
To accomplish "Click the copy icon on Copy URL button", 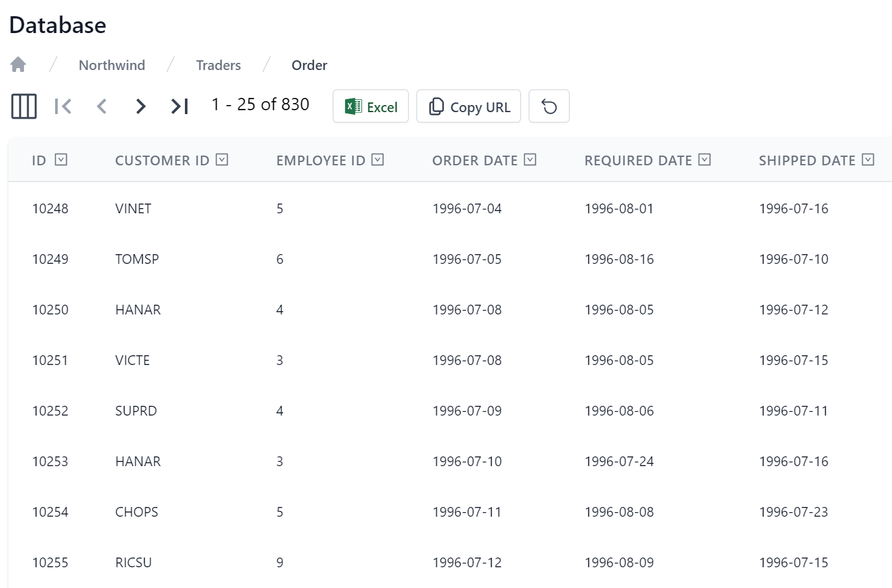I will click(437, 106).
